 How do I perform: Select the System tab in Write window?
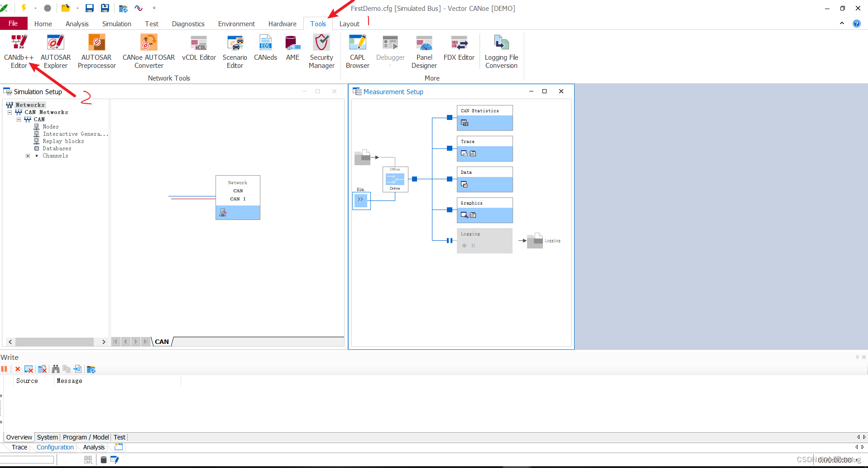pos(47,437)
